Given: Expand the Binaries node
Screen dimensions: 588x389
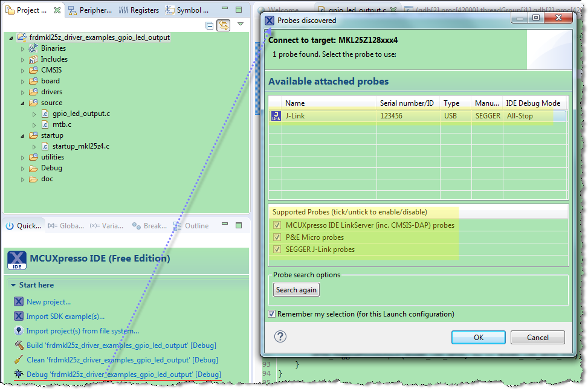Looking at the screenshot, I should click(22, 49).
